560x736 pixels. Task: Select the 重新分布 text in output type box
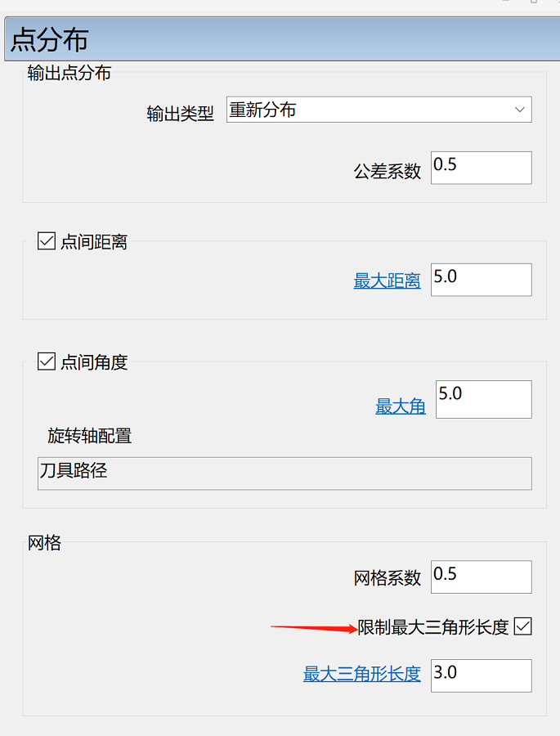(262, 110)
